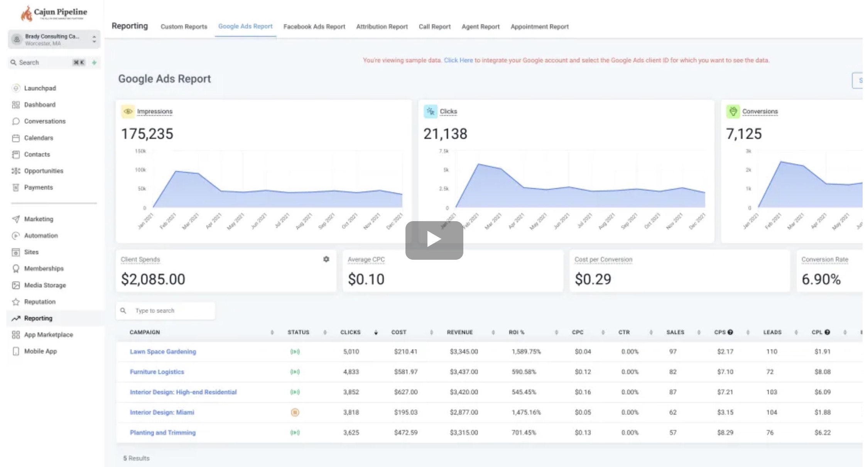Sort table by Sales column

[699, 332]
